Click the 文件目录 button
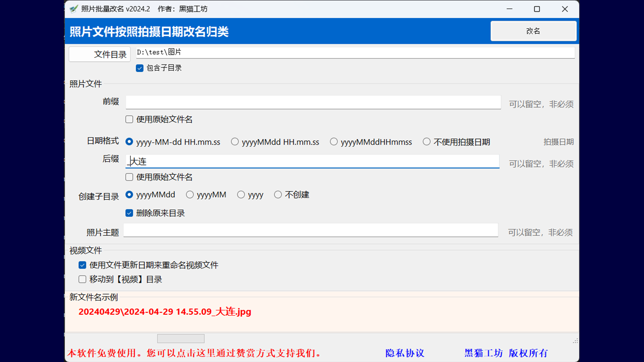The image size is (644, 362). 99,54
